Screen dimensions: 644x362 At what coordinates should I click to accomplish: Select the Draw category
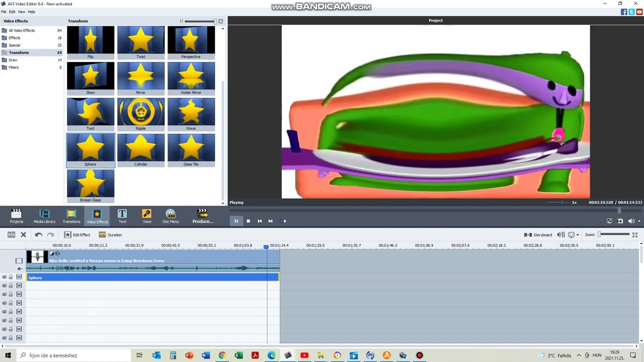pyautogui.click(x=31, y=60)
